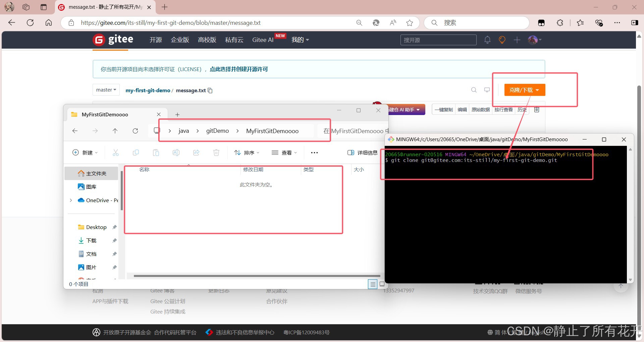Click my-first-git-demo breadcrumb link
The image size is (644, 342).
click(x=148, y=90)
